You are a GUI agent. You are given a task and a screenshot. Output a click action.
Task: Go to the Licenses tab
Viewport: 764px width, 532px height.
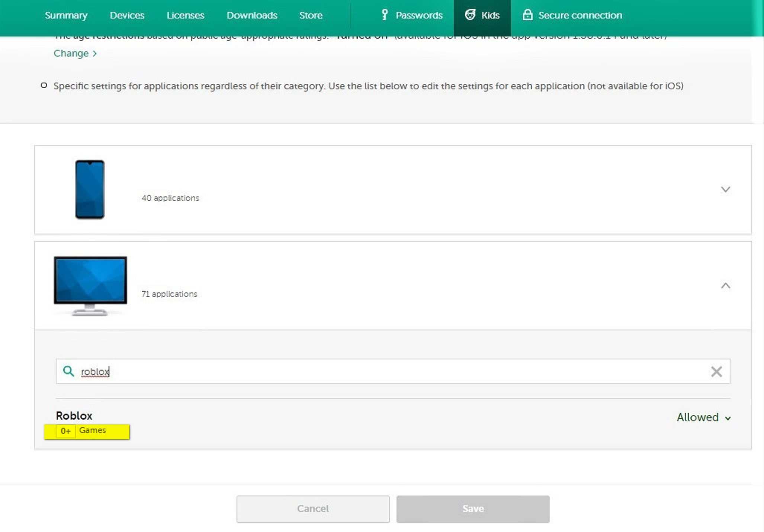(x=185, y=15)
